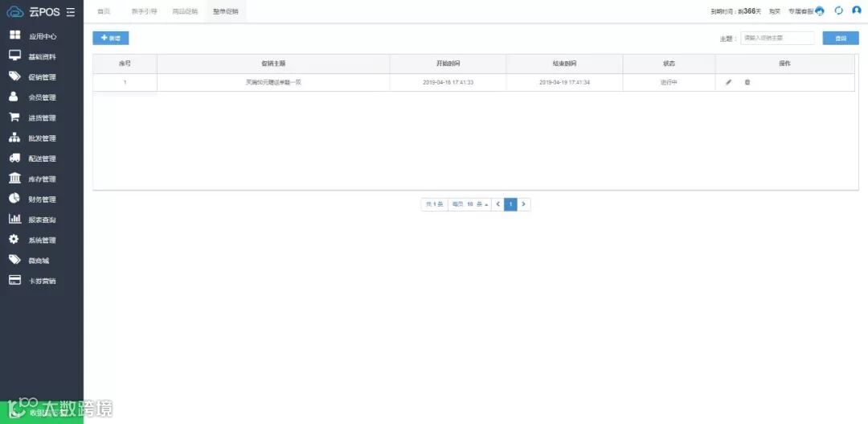Image resolution: width=868 pixels, height=424 pixels.
Task: Click the 操作 column header
Action: (784, 64)
